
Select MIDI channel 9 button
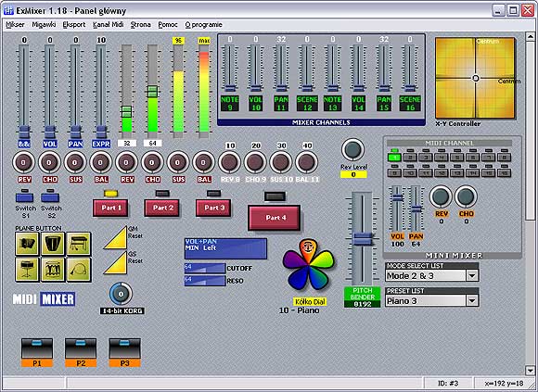(394, 172)
